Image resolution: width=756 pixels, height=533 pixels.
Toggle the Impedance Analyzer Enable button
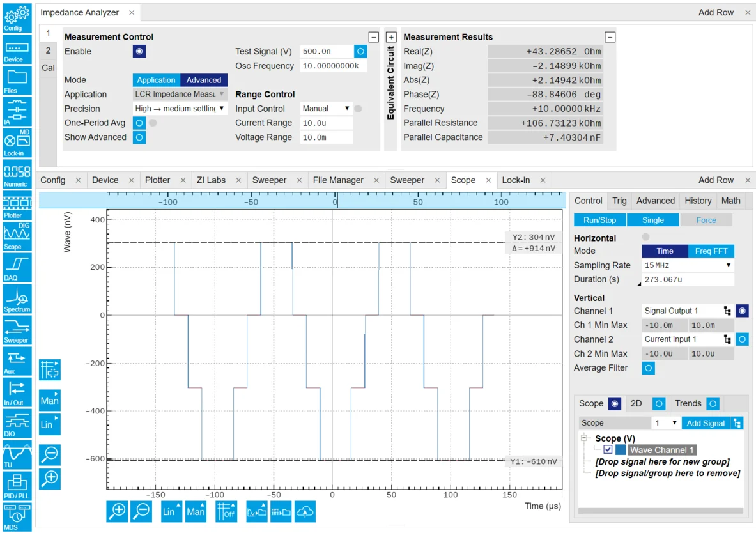click(x=139, y=52)
